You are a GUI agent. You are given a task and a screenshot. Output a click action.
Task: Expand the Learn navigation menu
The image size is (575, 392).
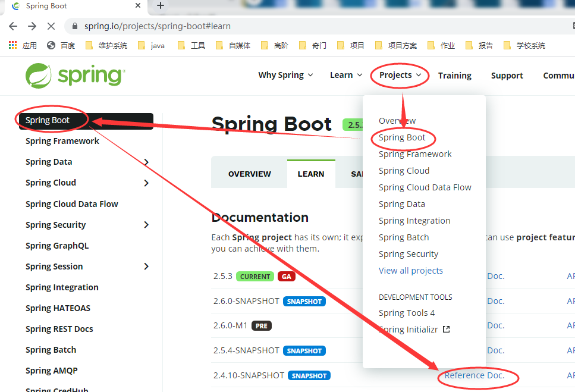pos(346,75)
